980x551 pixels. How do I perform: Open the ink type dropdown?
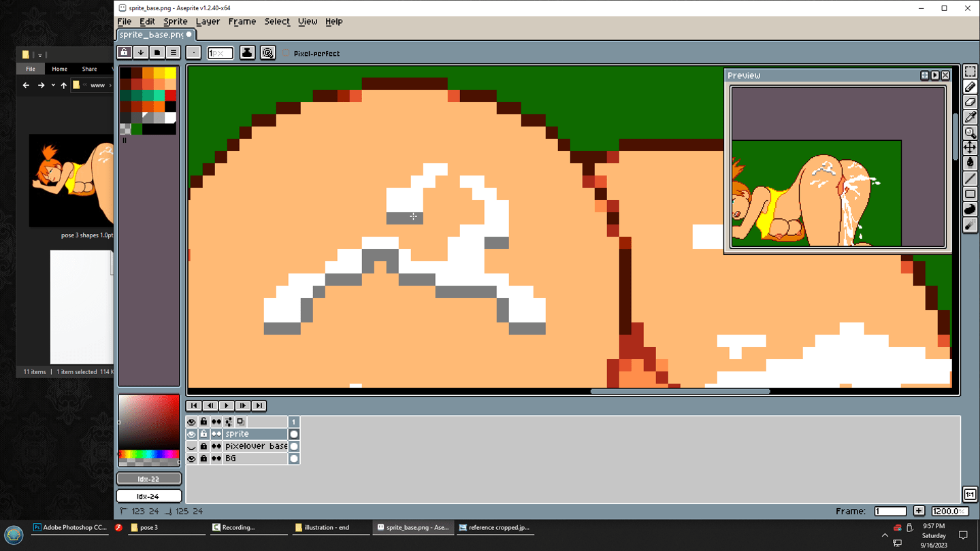247,52
